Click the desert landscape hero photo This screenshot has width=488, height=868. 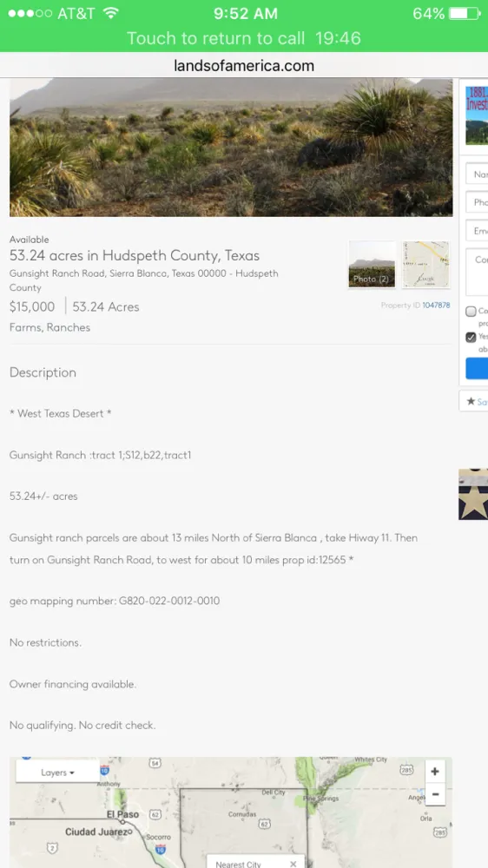231,148
